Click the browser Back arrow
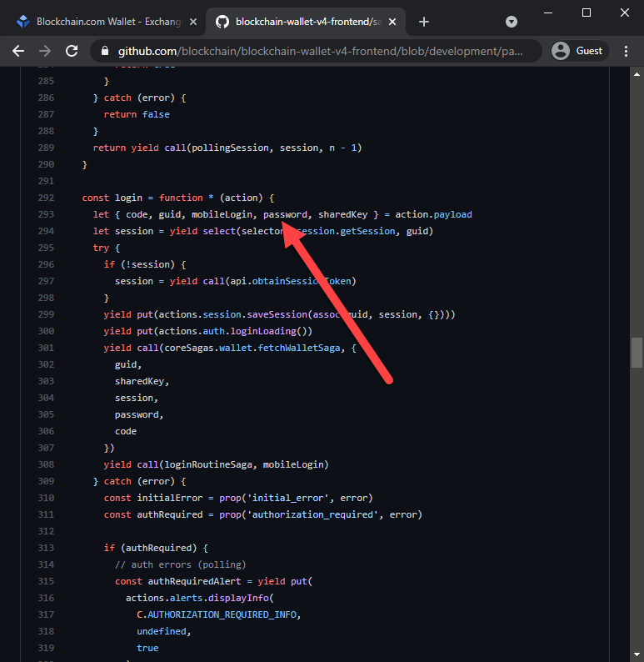The width and height of the screenshot is (644, 662). pos(18,51)
